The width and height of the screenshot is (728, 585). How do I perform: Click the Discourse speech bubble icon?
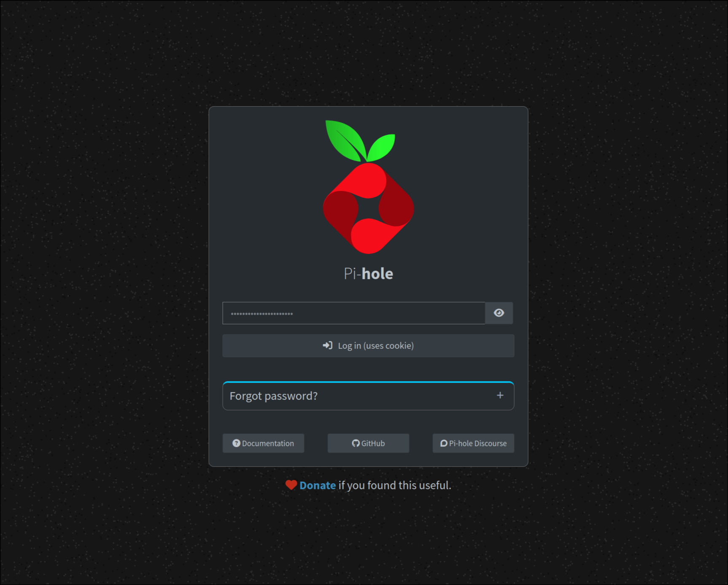(444, 443)
